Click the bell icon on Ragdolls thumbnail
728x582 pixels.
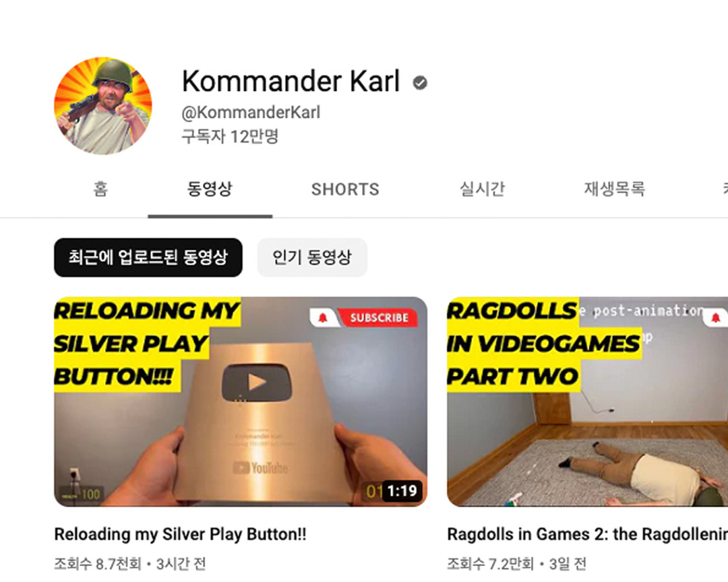(715, 317)
